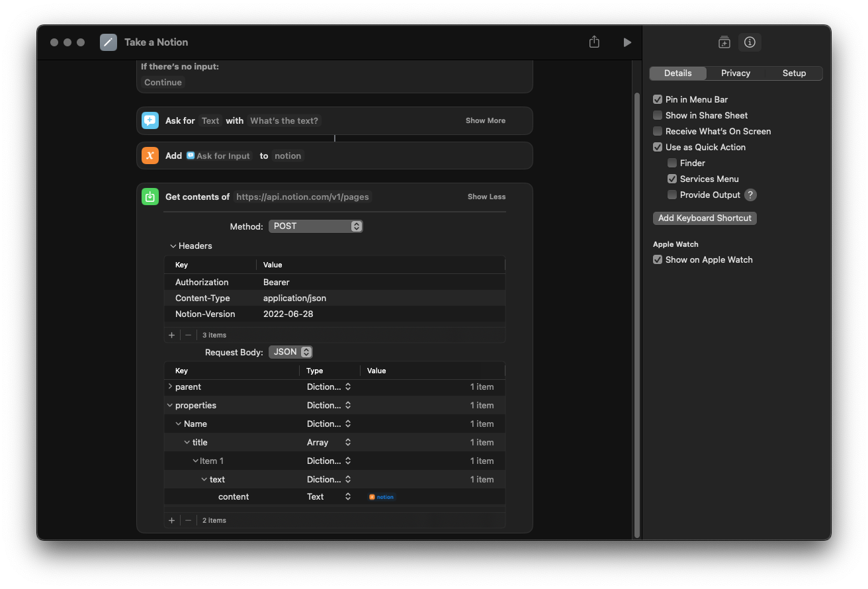Click the Add Keyboard Shortcut button
Image resolution: width=868 pixels, height=589 pixels.
coord(705,218)
